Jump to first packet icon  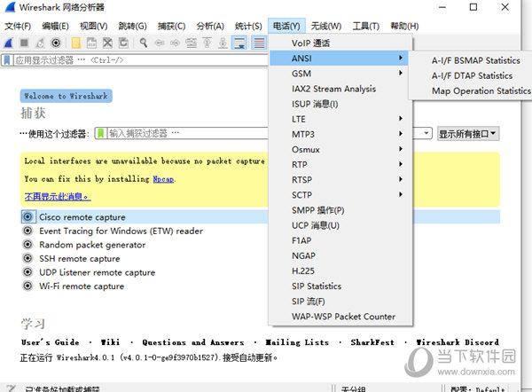[x=207, y=43]
